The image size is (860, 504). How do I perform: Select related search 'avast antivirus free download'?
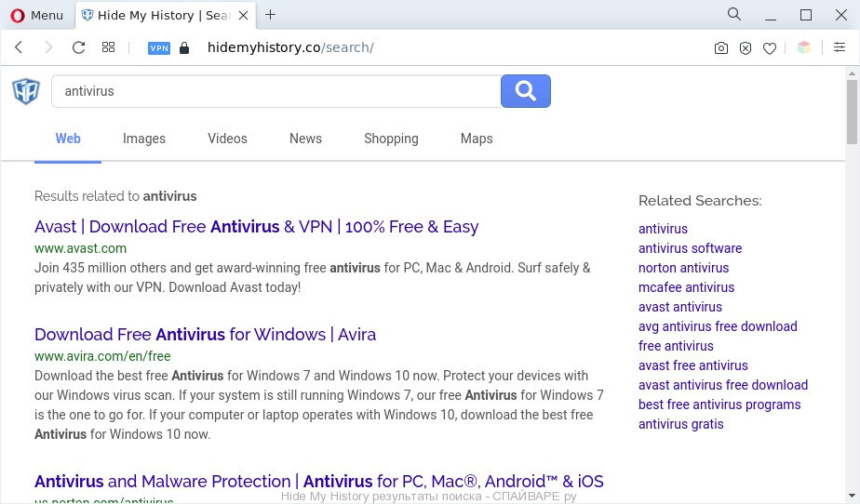(723, 385)
